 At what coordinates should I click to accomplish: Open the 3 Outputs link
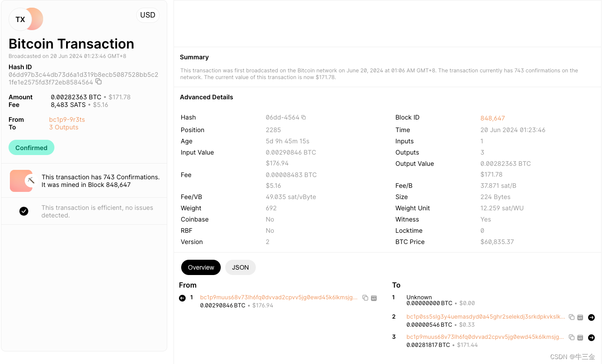point(64,127)
